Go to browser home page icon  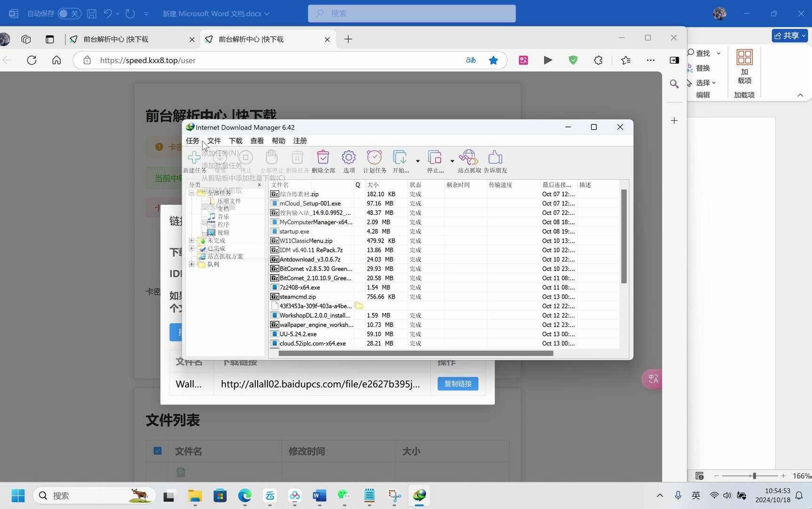coord(57,60)
